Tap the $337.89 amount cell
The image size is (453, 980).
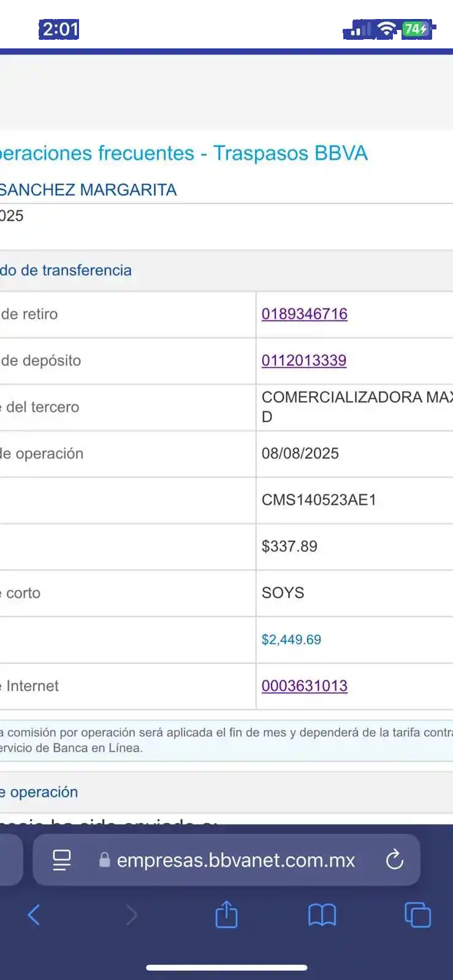click(289, 546)
